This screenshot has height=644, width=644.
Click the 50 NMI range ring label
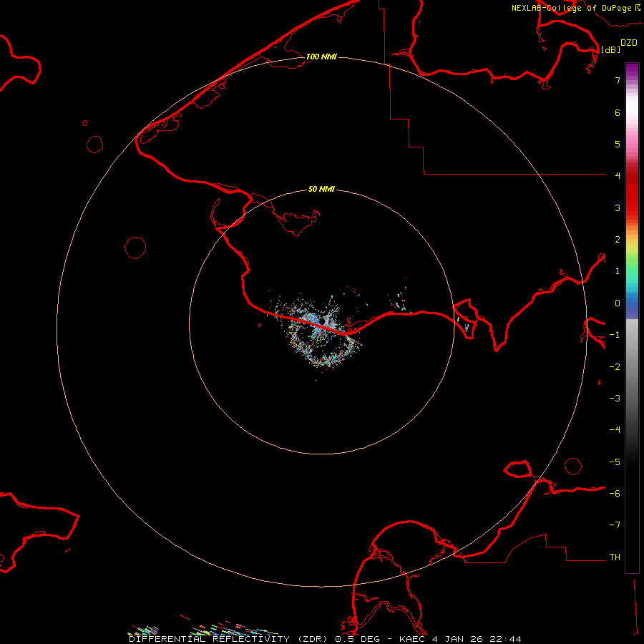(321, 189)
